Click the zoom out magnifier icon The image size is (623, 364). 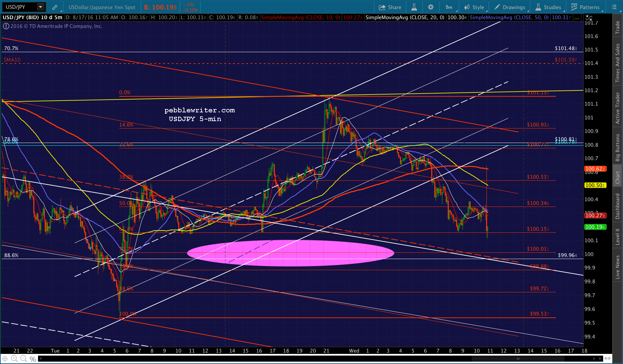[x=24, y=359]
